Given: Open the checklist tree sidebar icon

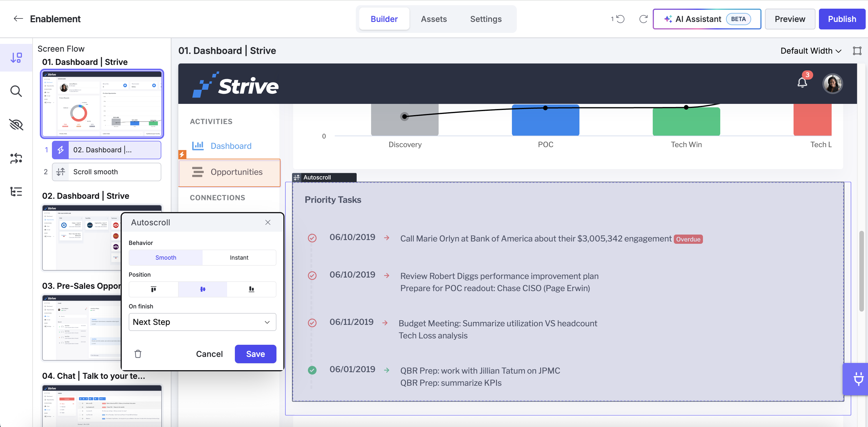Looking at the screenshot, I should 16,191.
